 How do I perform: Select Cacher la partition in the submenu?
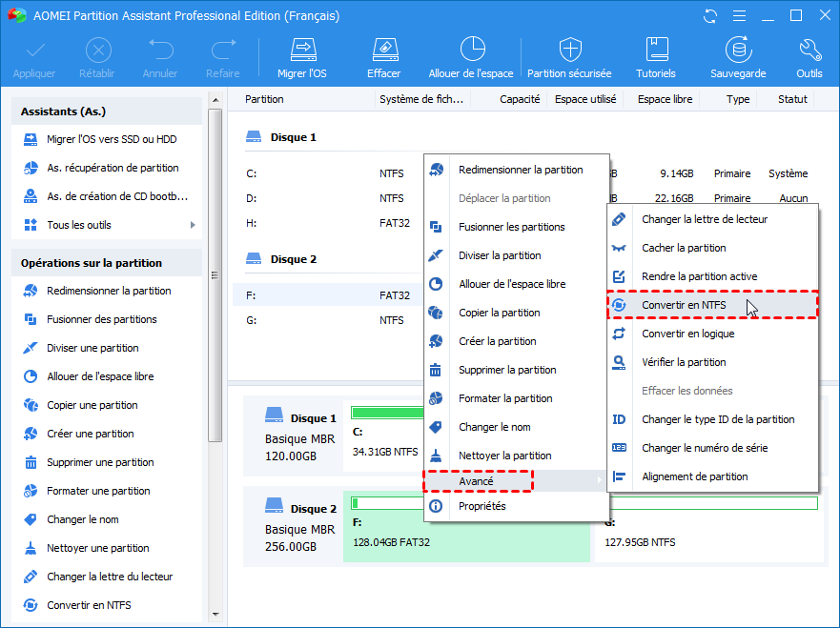point(712,248)
